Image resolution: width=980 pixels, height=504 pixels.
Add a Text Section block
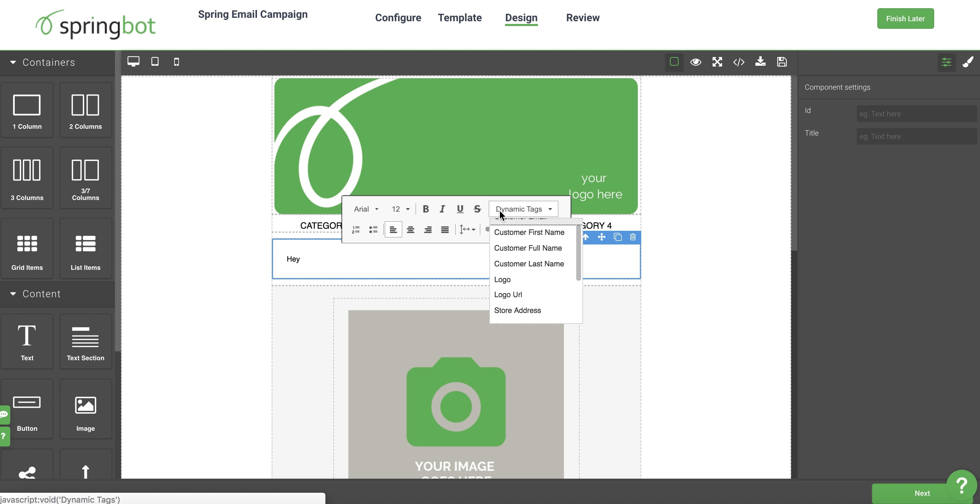point(86,341)
